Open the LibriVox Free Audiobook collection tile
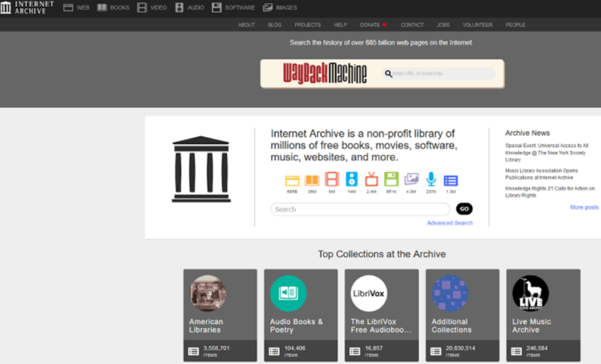This screenshot has height=364, width=601. pyautogui.click(x=381, y=315)
